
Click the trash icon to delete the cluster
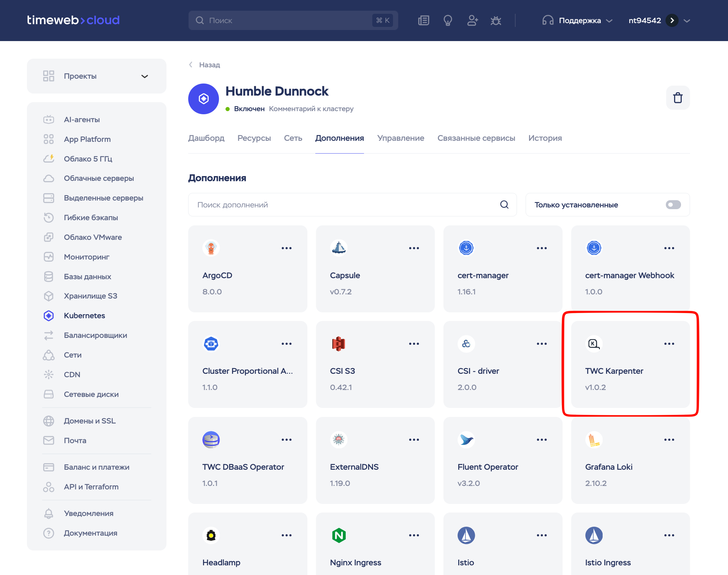click(678, 98)
